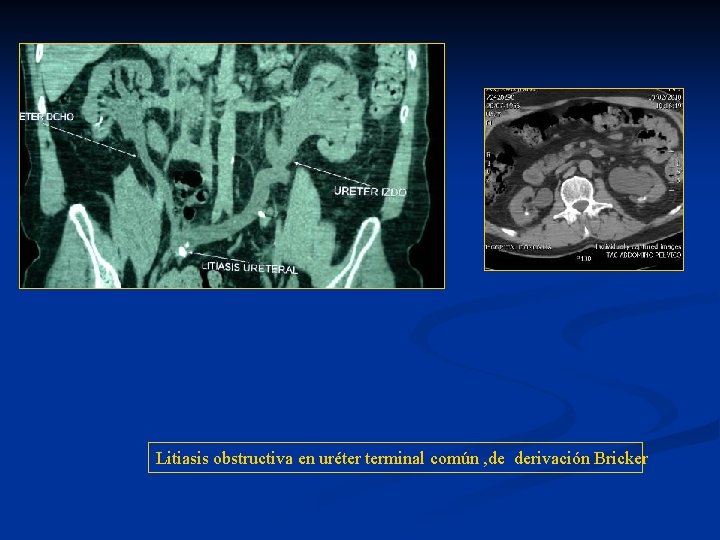Click the 'ETER DCHO' label

pos(47,117)
